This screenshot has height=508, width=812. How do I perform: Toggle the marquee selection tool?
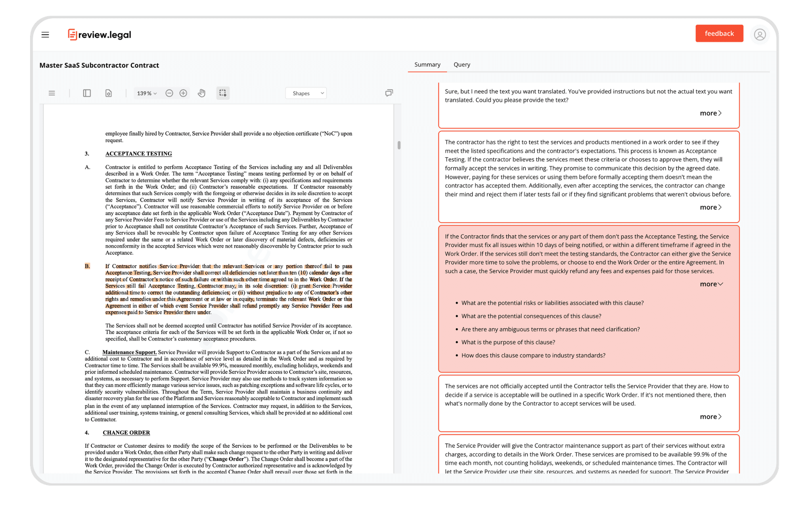point(223,93)
